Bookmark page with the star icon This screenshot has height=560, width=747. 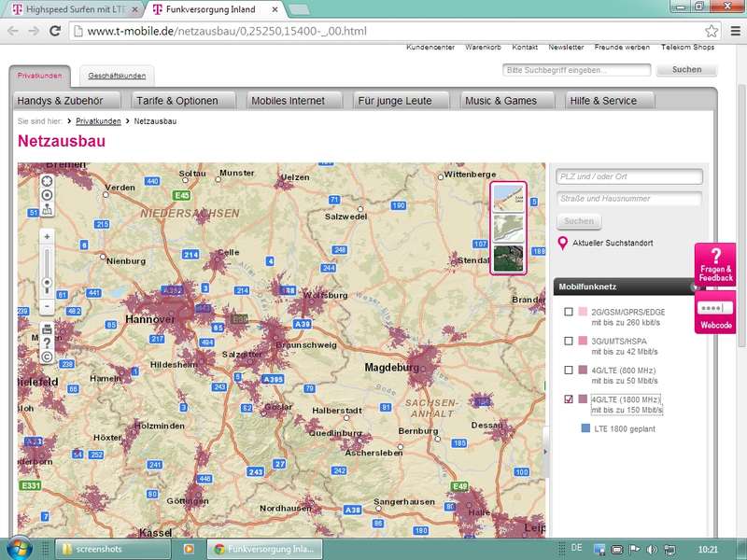[x=712, y=31]
